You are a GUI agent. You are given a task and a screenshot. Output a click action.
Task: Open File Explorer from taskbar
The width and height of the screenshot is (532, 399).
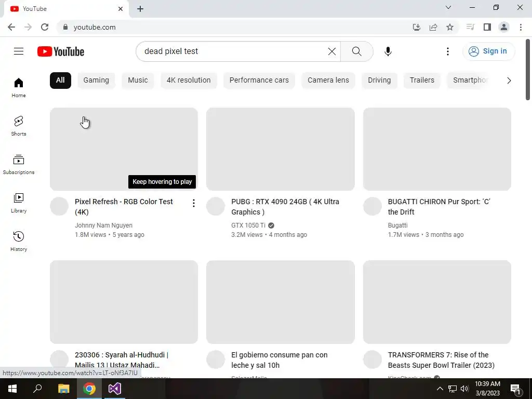63,389
